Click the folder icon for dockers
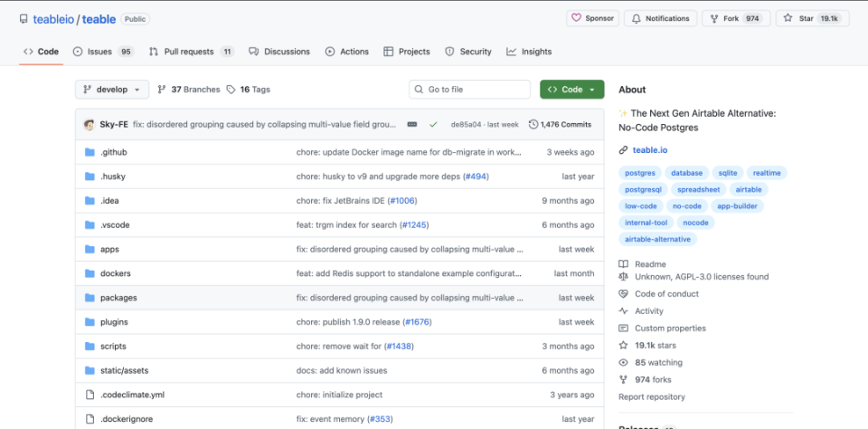868x429 pixels. [x=90, y=273]
